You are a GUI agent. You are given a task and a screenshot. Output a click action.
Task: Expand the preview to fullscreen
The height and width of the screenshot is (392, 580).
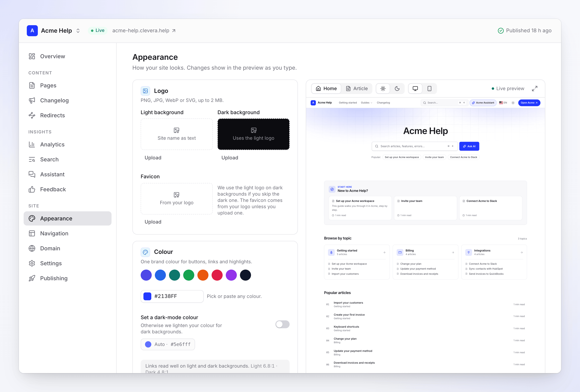click(x=534, y=89)
